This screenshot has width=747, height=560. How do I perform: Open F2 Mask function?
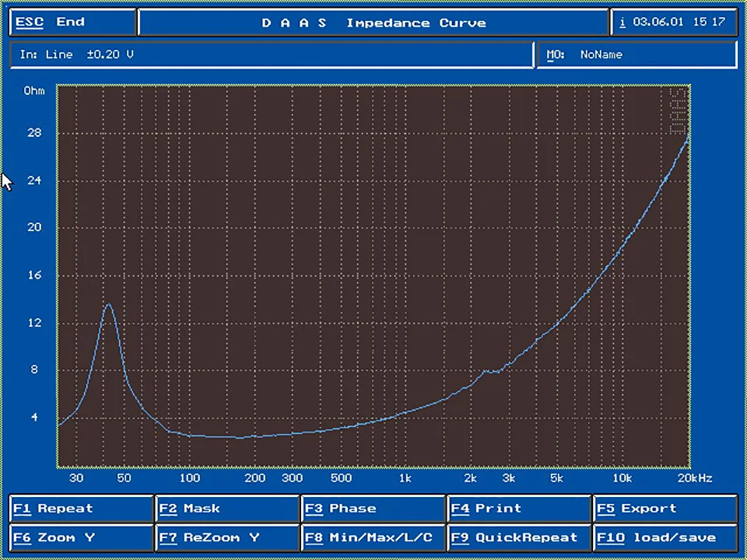click(227, 509)
